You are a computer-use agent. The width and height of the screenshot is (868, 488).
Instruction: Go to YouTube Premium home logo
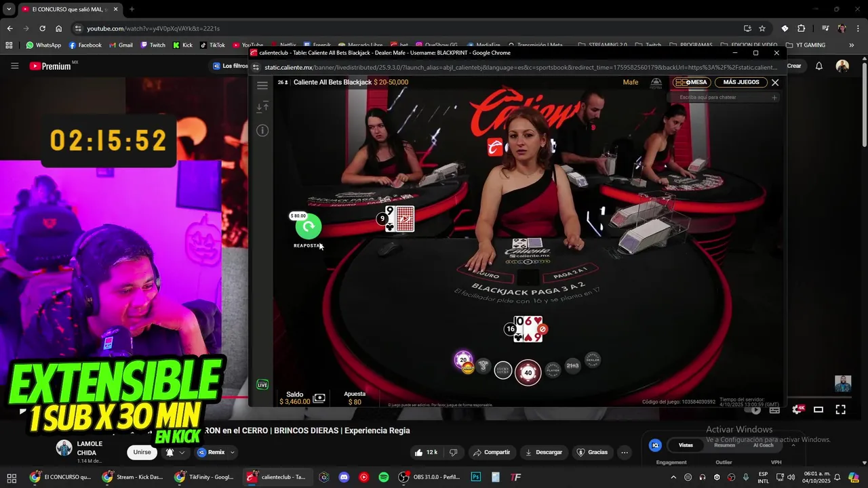click(x=54, y=66)
